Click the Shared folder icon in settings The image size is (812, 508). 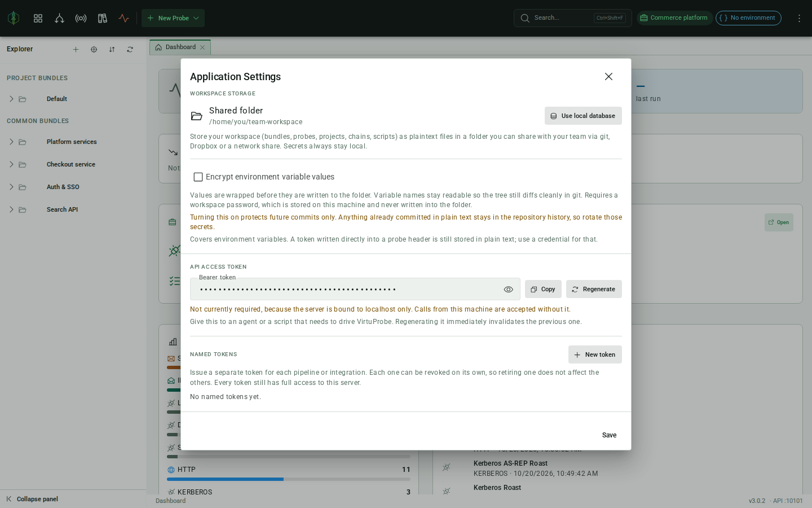[197, 116]
